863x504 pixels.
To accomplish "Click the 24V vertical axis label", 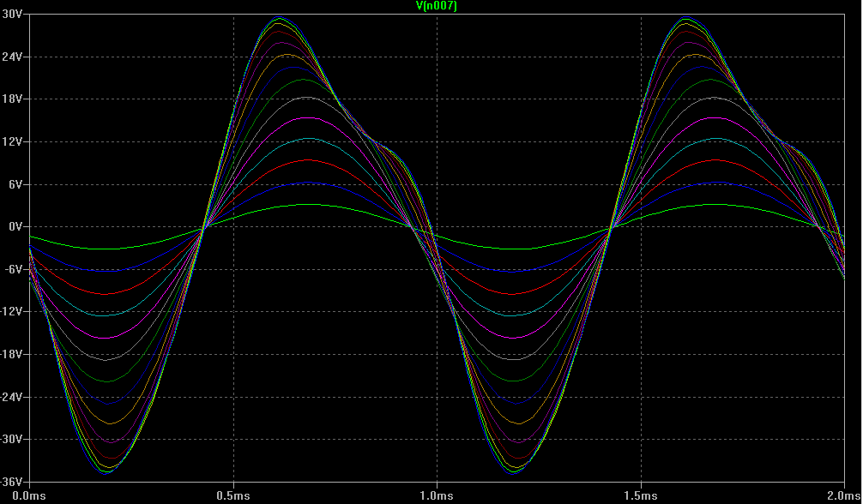I will (15, 57).
